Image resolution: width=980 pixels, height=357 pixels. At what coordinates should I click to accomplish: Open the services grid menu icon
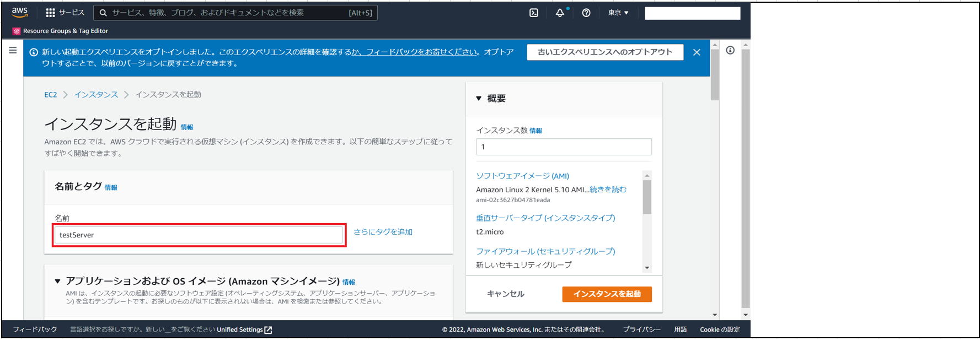click(x=50, y=13)
